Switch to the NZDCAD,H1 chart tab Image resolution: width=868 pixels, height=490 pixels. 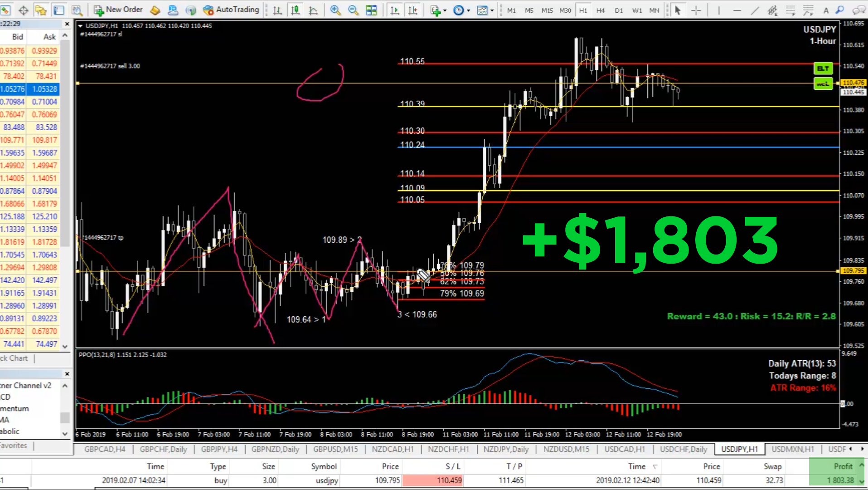[x=393, y=449]
